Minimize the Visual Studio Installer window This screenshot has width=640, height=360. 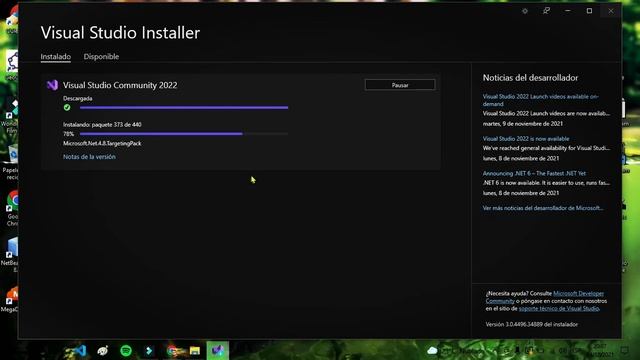point(568,11)
